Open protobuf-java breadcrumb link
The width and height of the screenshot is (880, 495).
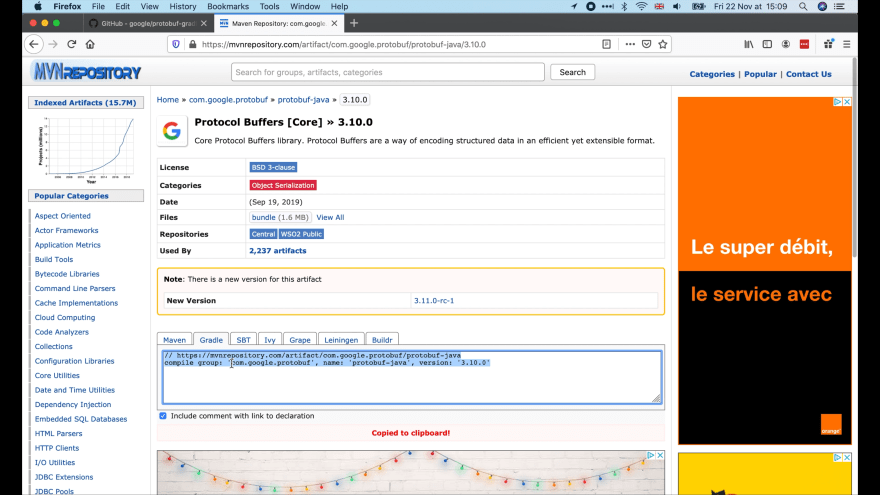pos(304,99)
